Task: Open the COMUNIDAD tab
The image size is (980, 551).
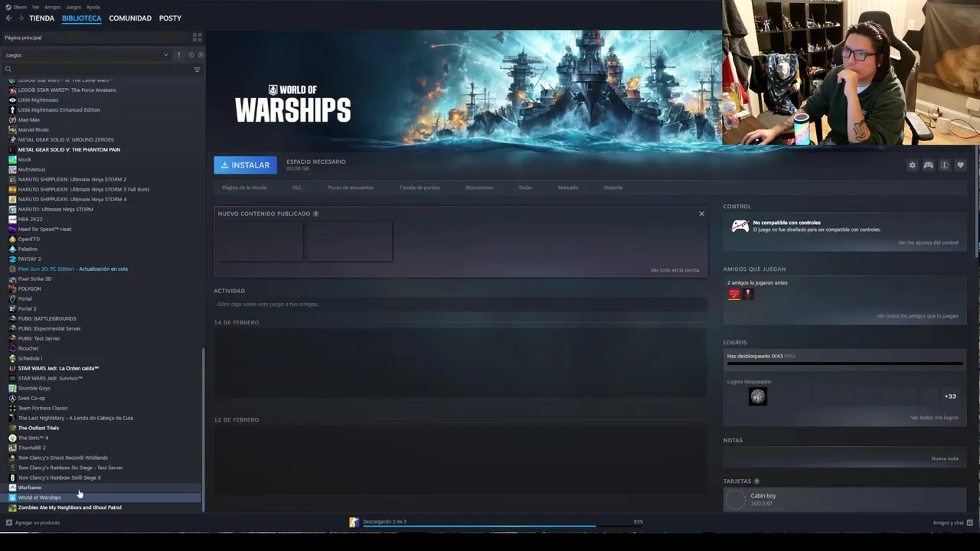Action: click(x=130, y=18)
